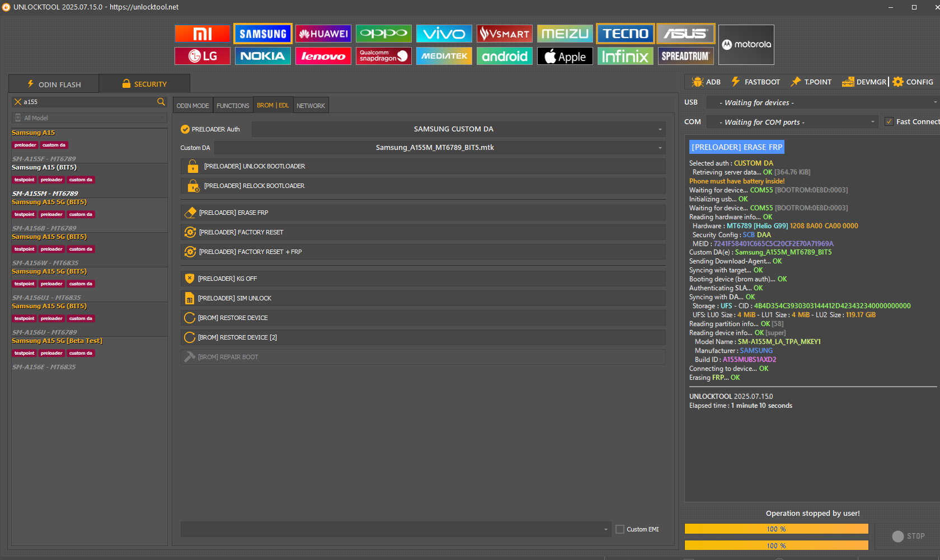The image size is (940, 560).
Task: Select the Vsmart brand logo
Action: [505, 34]
